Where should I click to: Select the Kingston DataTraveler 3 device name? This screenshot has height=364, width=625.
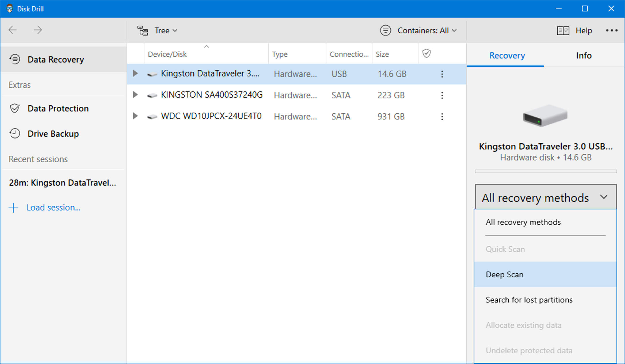coord(210,74)
